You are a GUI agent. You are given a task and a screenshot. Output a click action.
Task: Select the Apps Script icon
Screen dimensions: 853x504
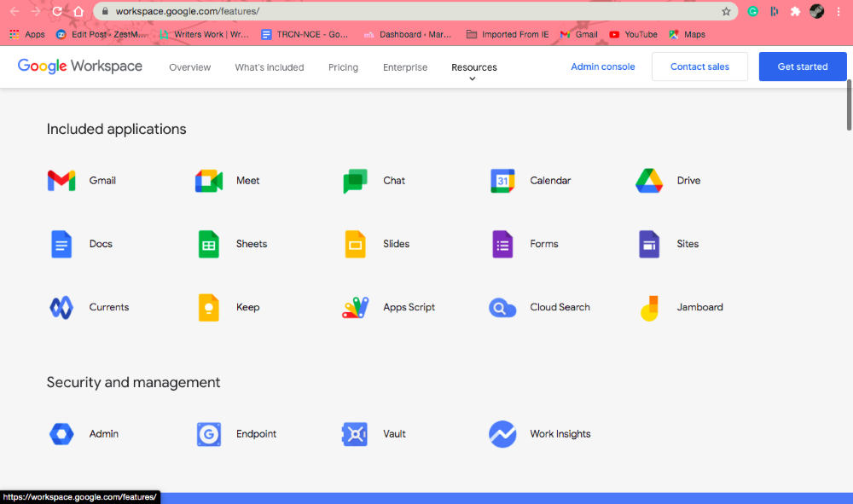pos(355,307)
